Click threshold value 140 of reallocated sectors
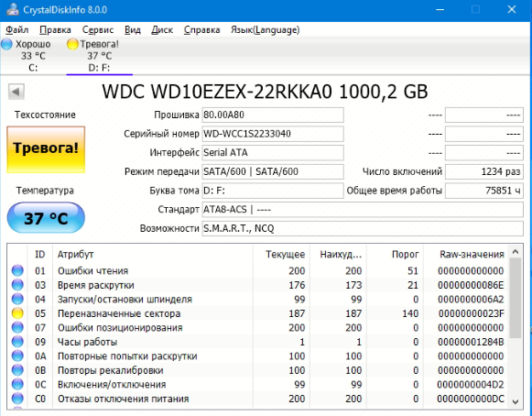The height and width of the screenshot is (416, 532). [410, 313]
